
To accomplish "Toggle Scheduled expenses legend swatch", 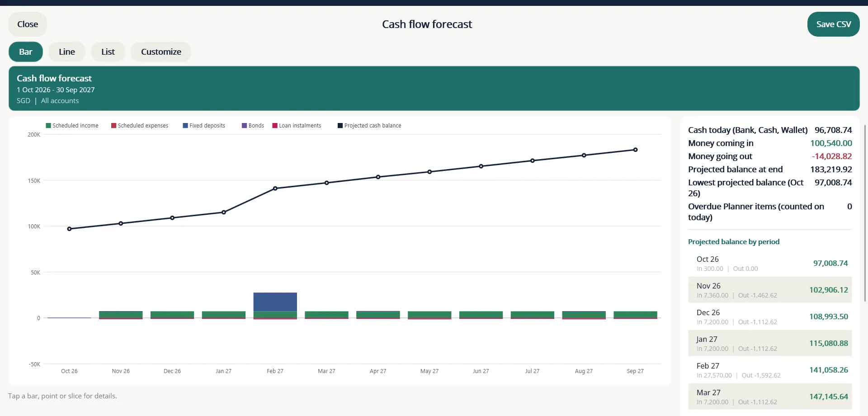I will (x=114, y=126).
